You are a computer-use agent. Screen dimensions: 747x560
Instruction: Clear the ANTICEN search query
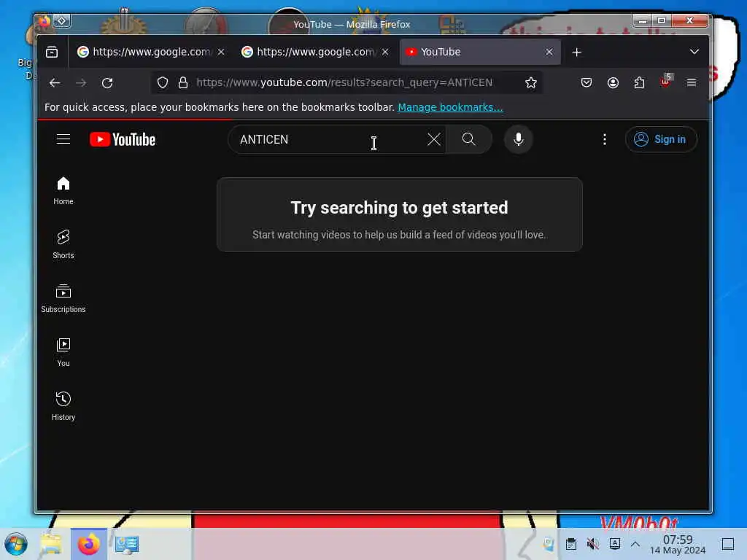(x=433, y=139)
